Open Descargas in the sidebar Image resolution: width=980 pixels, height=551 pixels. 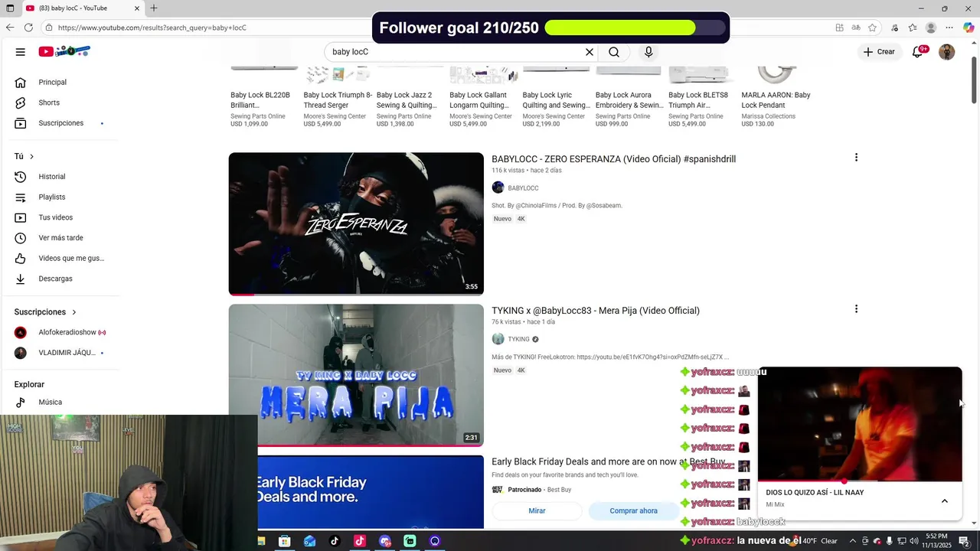[60, 279]
